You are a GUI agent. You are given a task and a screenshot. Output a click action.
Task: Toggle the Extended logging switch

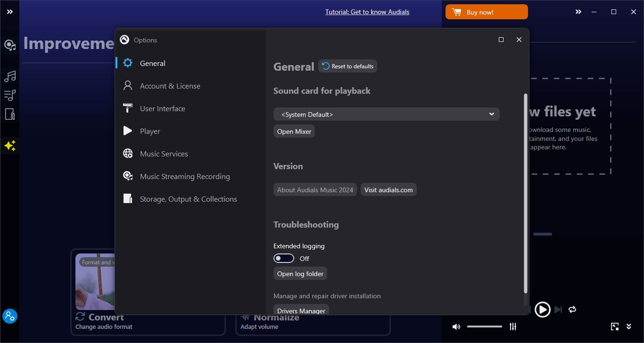click(284, 258)
